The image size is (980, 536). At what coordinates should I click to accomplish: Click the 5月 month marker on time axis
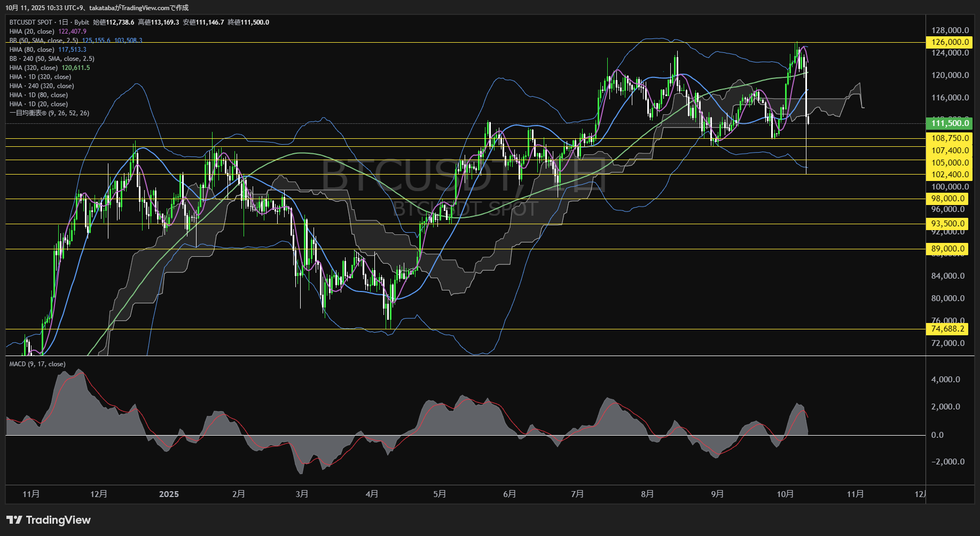(440, 494)
